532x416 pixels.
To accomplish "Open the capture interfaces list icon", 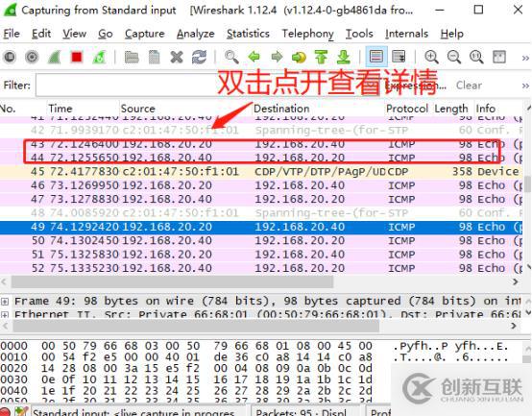I will pos(10,57).
